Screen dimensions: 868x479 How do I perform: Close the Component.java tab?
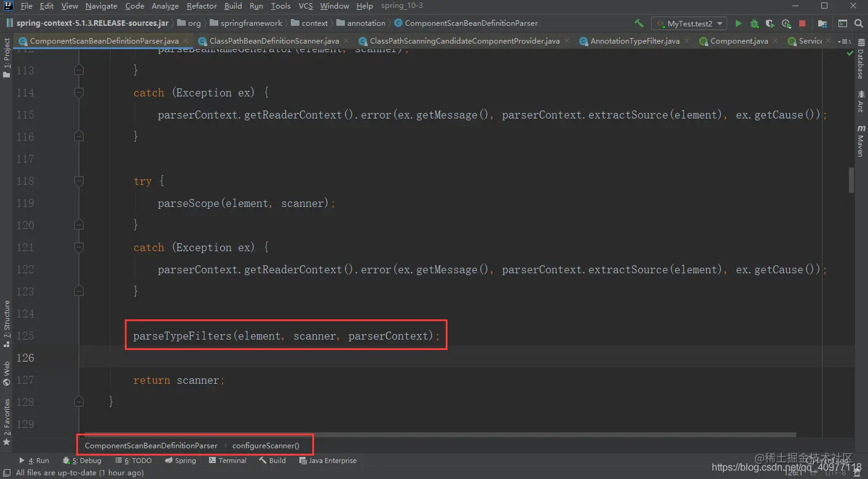775,41
